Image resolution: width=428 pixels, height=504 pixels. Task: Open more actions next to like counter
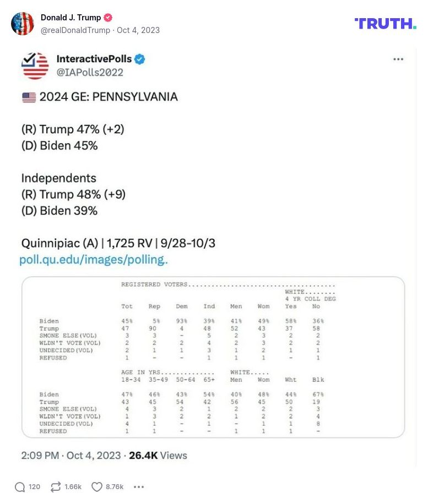tap(139, 487)
